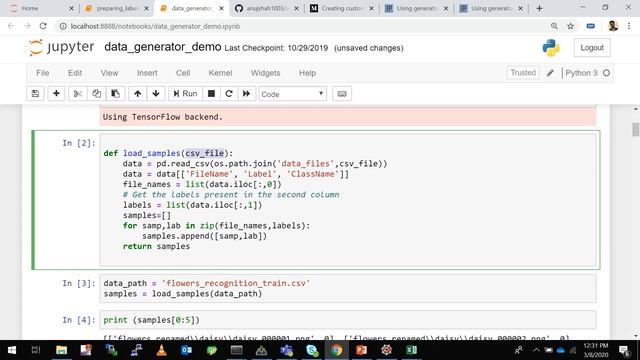Open the Kernel menu
Image resolution: width=640 pixels, height=360 pixels.
tap(220, 73)
